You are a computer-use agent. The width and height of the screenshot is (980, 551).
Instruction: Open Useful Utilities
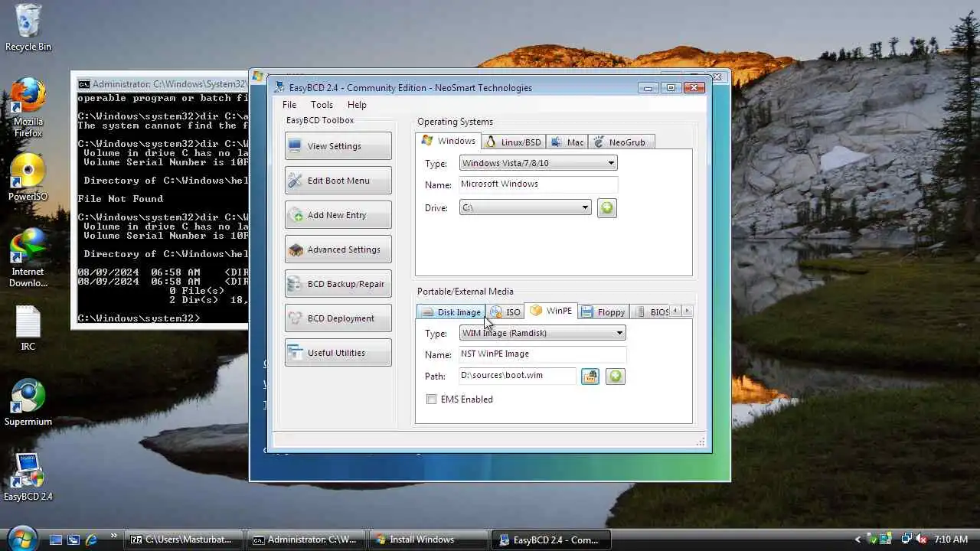click(x=338, y=353)
